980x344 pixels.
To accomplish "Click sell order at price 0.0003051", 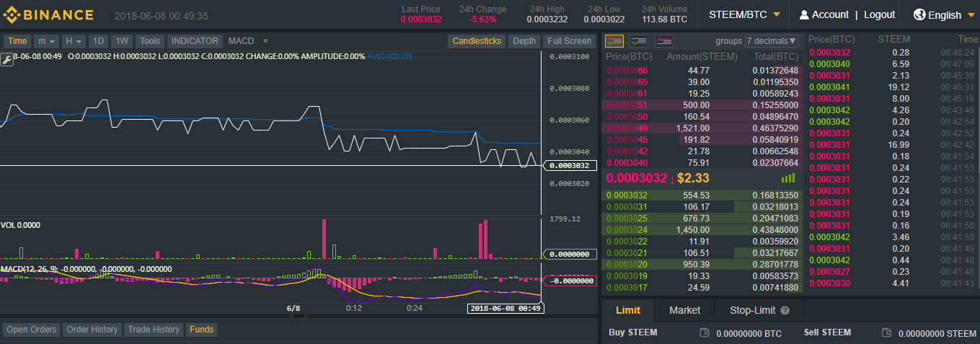I will (x=702, y=105).
